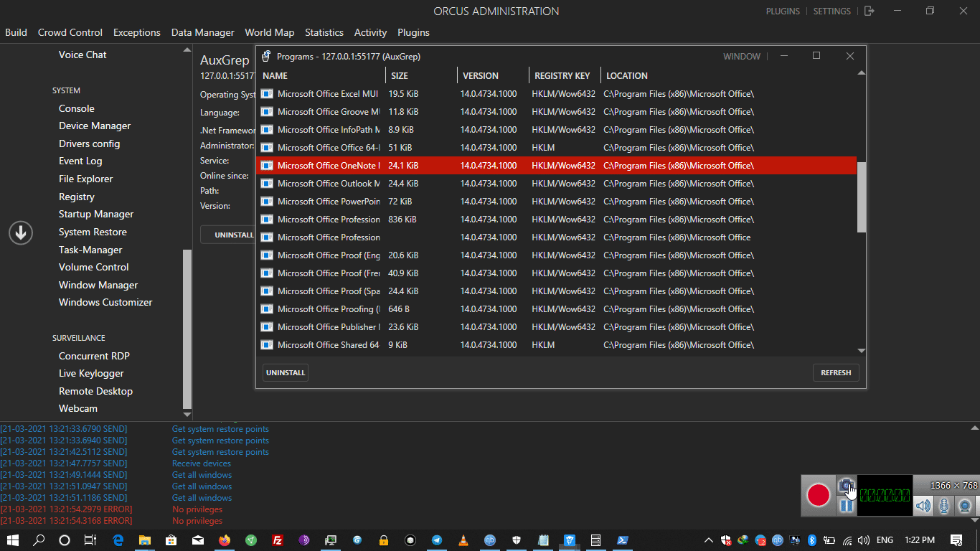Open Firefox from the taskbar
The image size is (980, 551).
coord(225,540)
